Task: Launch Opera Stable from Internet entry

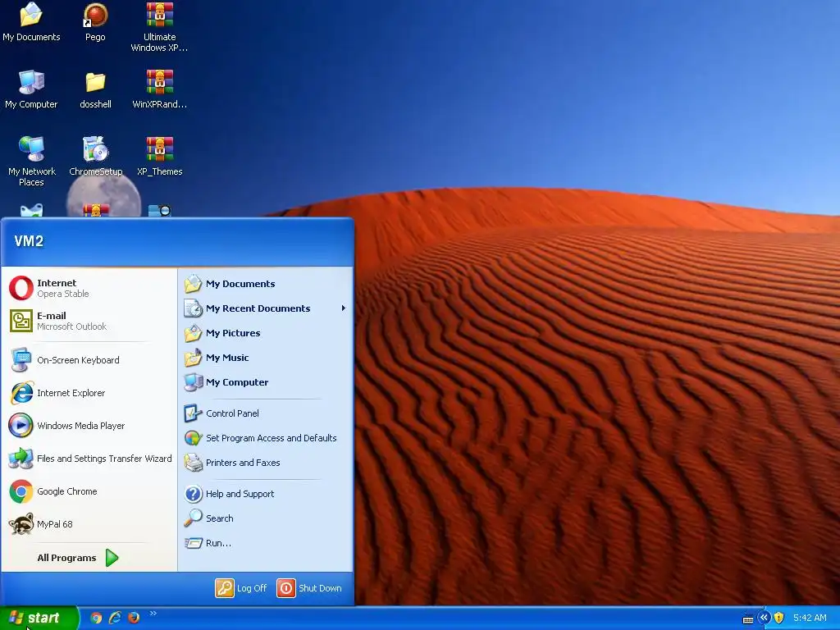Action: coord(89,288)
